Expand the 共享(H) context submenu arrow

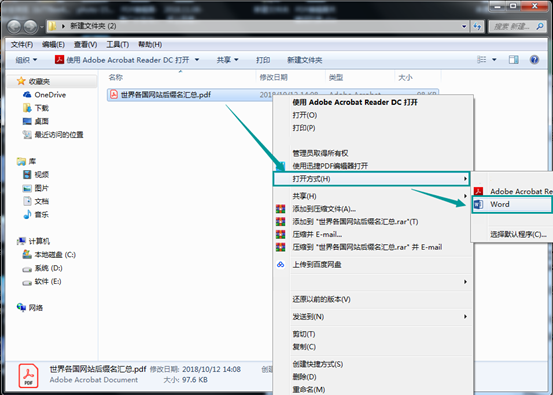pos(465,196)
